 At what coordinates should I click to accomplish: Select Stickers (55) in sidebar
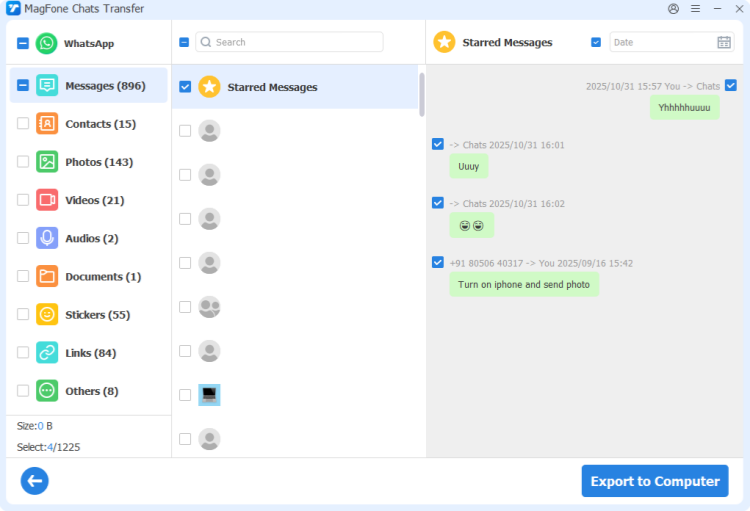(x=88, y=314)
